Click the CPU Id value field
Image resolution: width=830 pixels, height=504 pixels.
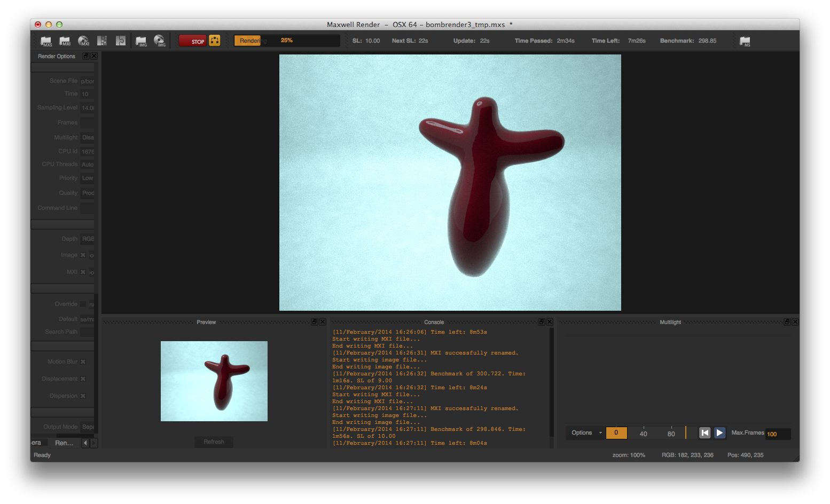click(87, 152)
